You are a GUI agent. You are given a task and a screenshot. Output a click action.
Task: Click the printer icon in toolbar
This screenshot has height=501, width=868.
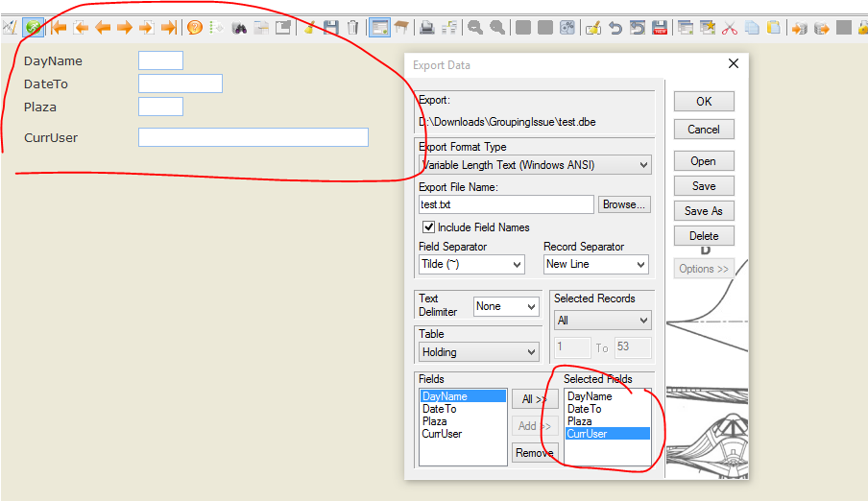pos(426,28)
